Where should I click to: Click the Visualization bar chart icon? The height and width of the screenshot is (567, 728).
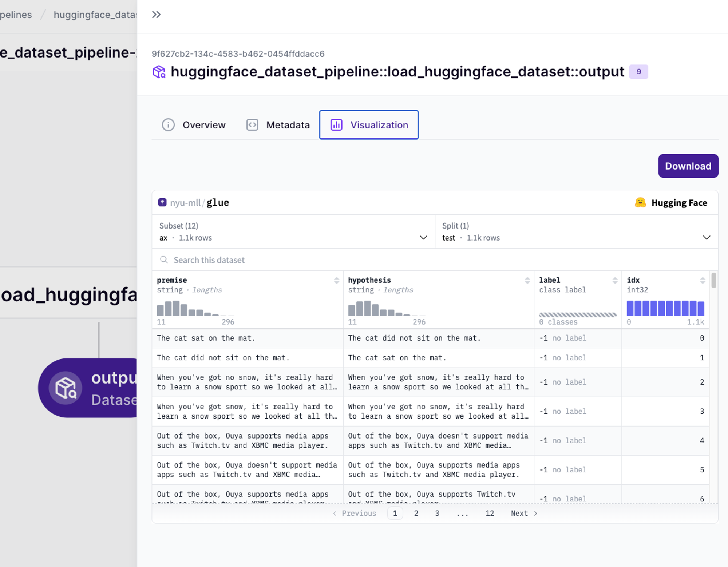336,125
